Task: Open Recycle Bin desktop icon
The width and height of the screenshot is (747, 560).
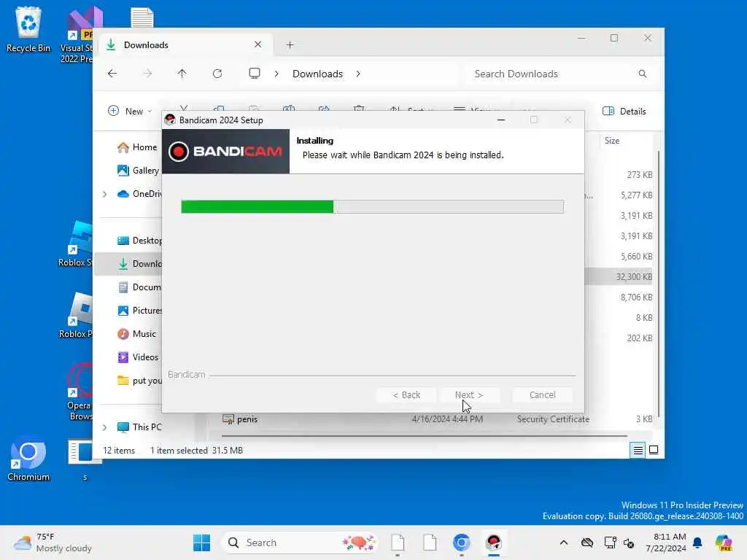Action: 28,29
